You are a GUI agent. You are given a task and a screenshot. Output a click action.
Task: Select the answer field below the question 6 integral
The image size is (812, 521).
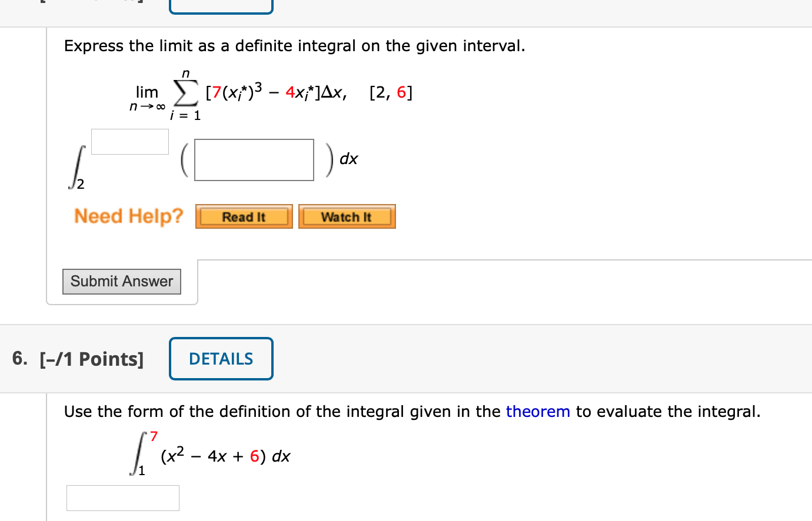tap(123, 497)
